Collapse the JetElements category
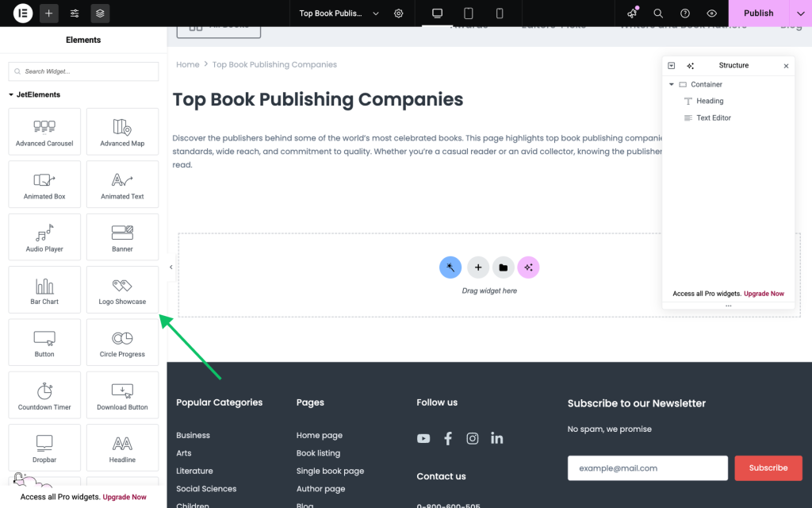The height and width of the screenshot is (508, 812). tap(35, 94)
